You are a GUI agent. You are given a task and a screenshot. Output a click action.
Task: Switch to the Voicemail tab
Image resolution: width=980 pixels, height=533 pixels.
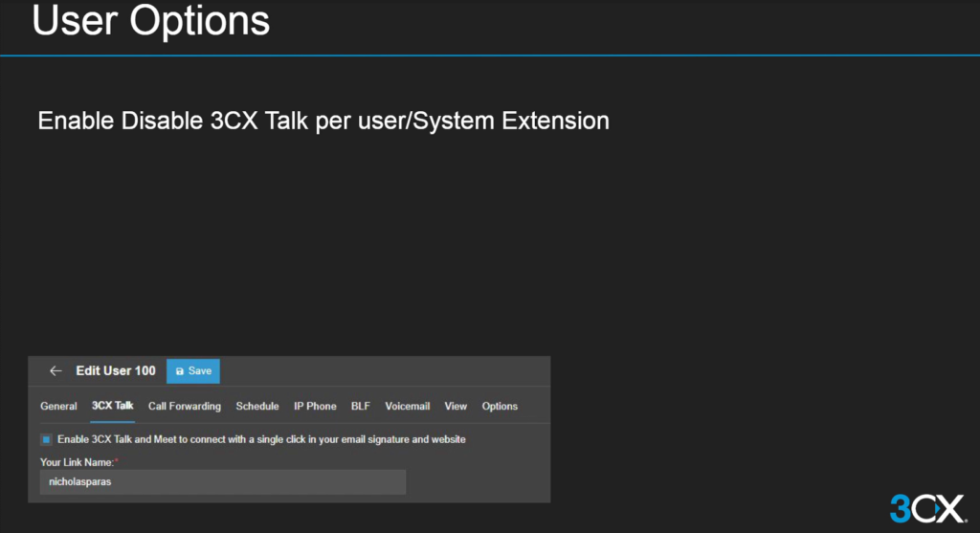(x=408, y=407)
